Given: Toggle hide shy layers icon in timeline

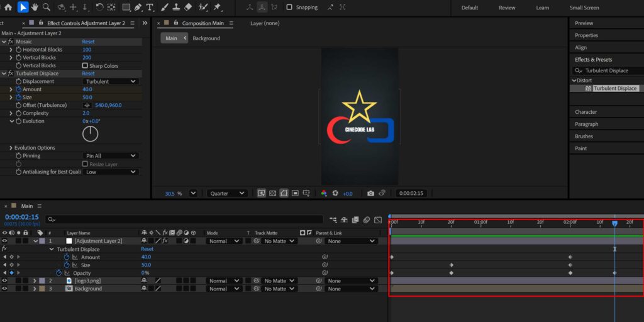Looking at the screenshot, I should point(345,220).
